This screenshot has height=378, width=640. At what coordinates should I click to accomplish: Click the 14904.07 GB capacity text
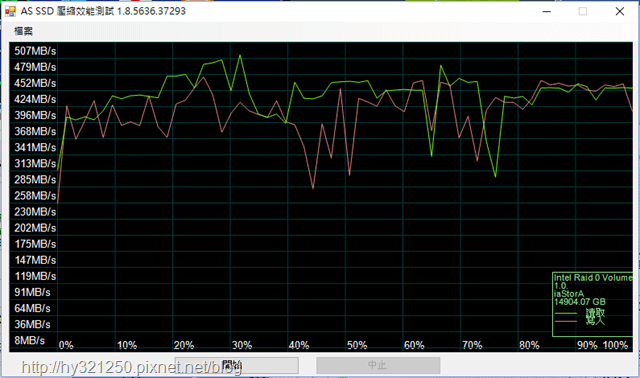click(580, 302)
